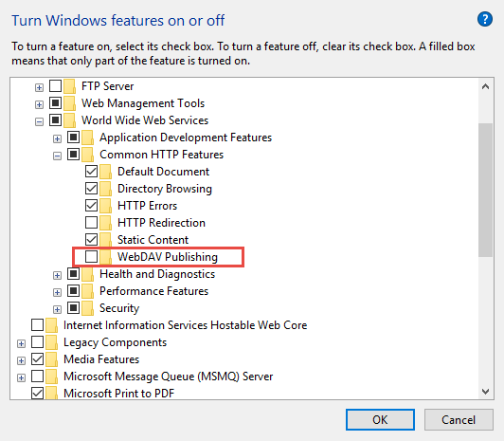Image resolution: width=504 pixels, height=441 pixels.
Task: Tick the Internet Information Services Hostable Web Core checkbox
Action: [37, 325]
